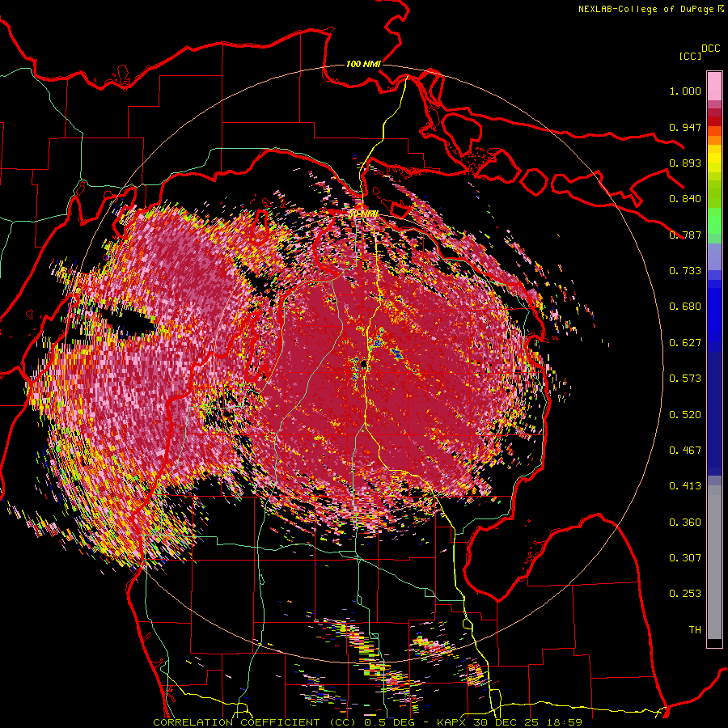Pick the gray color bar segment near 0.307

(714, 562)
